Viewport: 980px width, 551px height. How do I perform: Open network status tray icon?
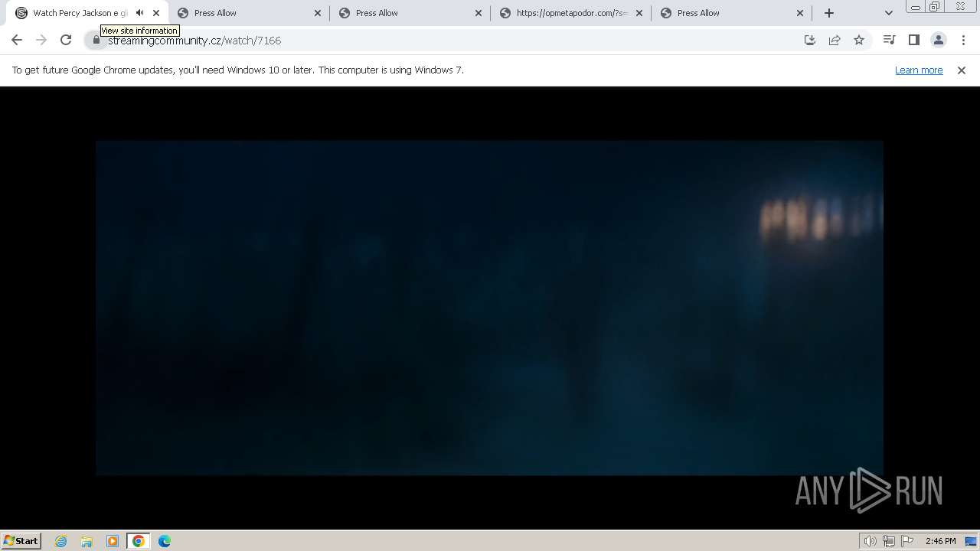pos(888,541)
